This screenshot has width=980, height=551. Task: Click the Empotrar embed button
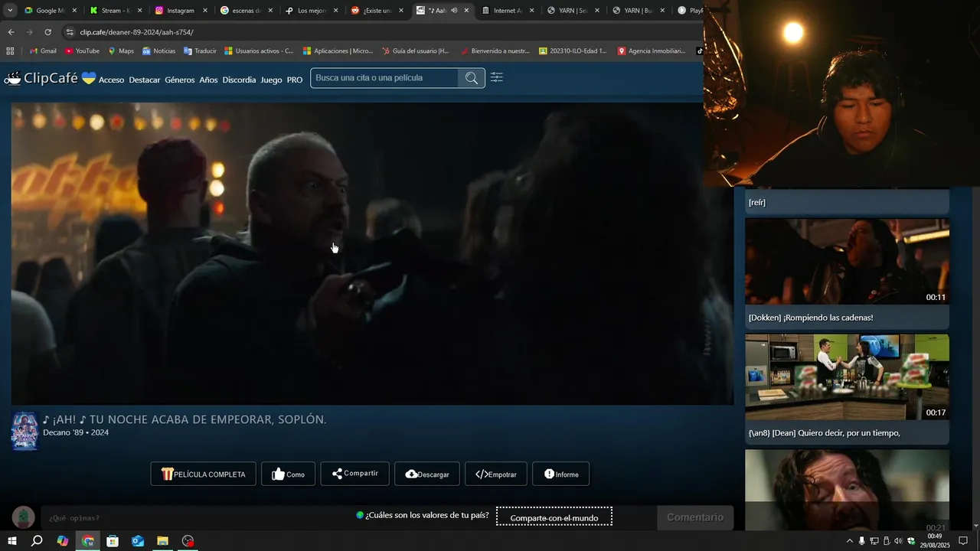coord(496,474)
